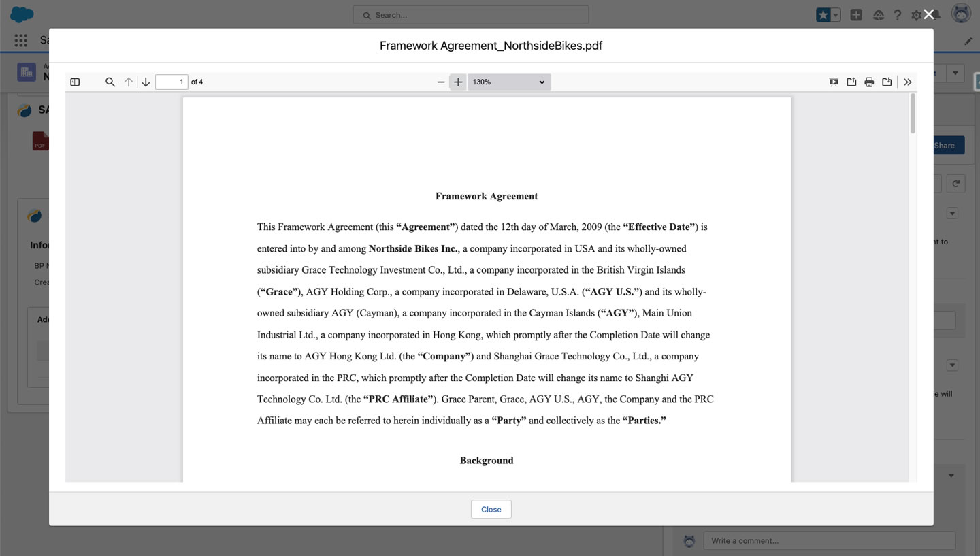Open the PDF tools overflow menu

click(x=908, y=82)
